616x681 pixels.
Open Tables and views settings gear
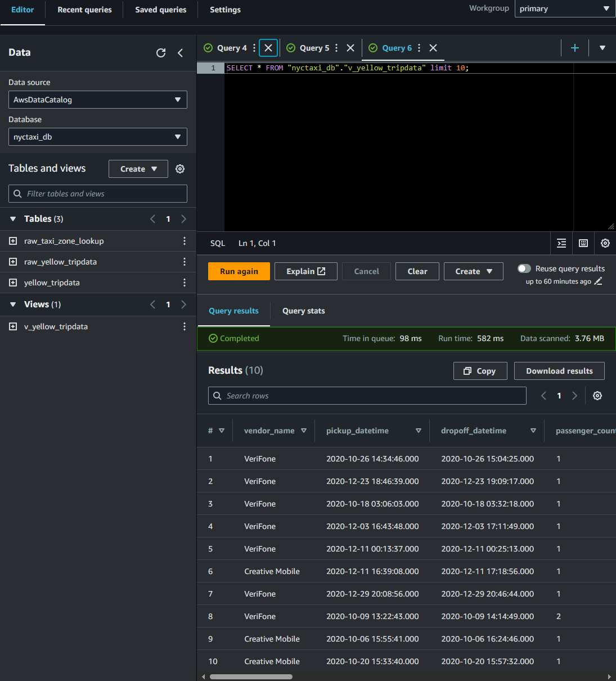180,169
